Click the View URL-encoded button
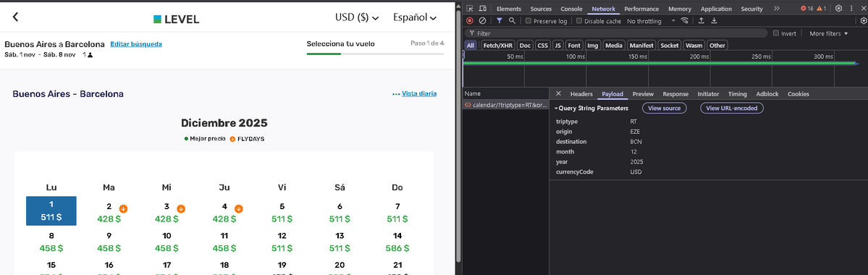Image resolution: width=868 pixels, height=275 pixels. [x=732, y=108]
